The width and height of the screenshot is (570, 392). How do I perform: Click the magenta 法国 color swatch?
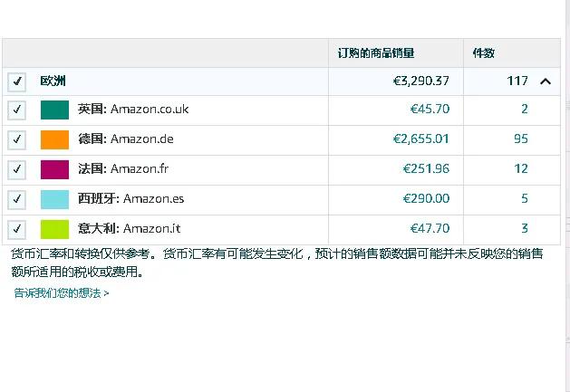54,169
